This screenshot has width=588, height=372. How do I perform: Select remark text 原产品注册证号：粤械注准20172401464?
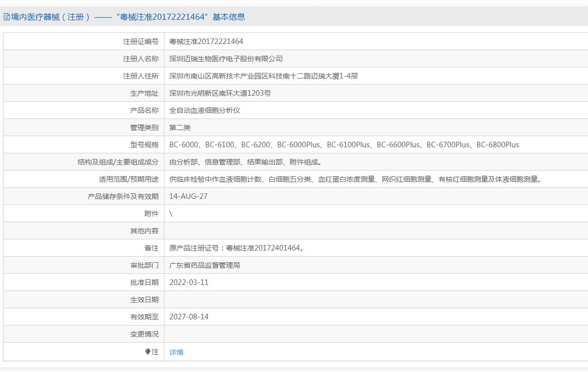pyautogui.click(x=236, y=248)
